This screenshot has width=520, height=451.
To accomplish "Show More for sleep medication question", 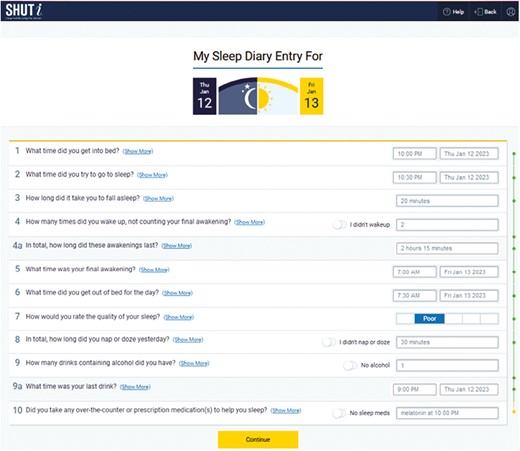I will [x=286, y=411].
